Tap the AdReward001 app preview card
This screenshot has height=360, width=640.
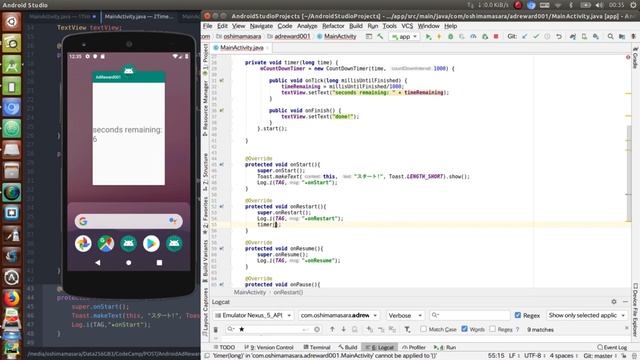coord(129,128)
